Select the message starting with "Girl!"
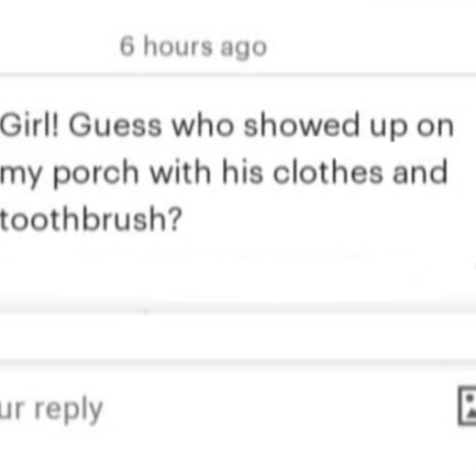The image size is (476, 476). click(225, 172)
